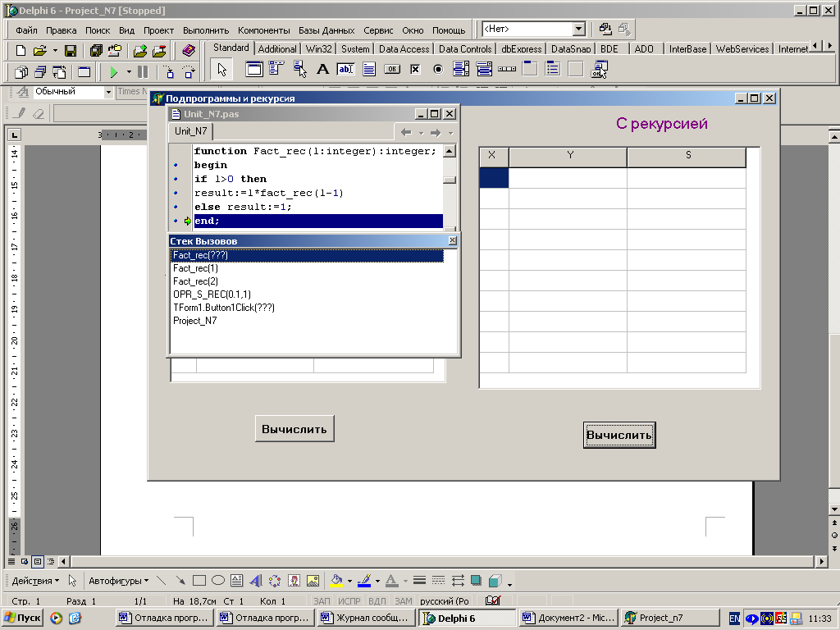Open the Автофигуры dropdown
The width and height of the screenshot is (840, 630).
tap(118, 581)
